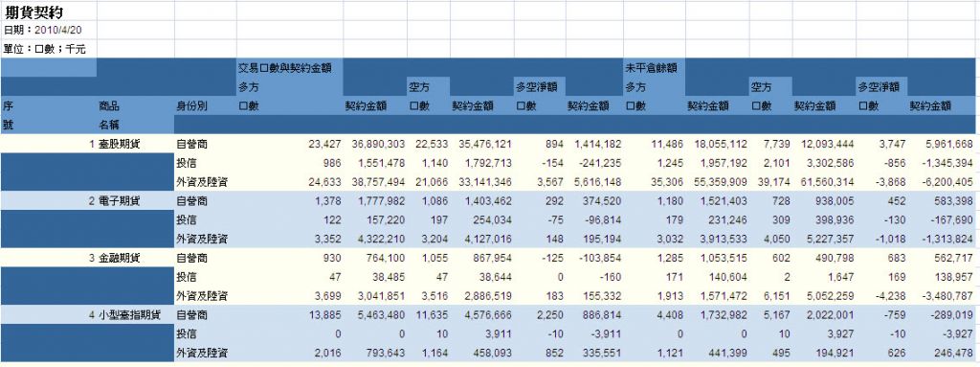
Task: Select the negative value -96,814
Action: pyautogui.click(x=603, y=219)
